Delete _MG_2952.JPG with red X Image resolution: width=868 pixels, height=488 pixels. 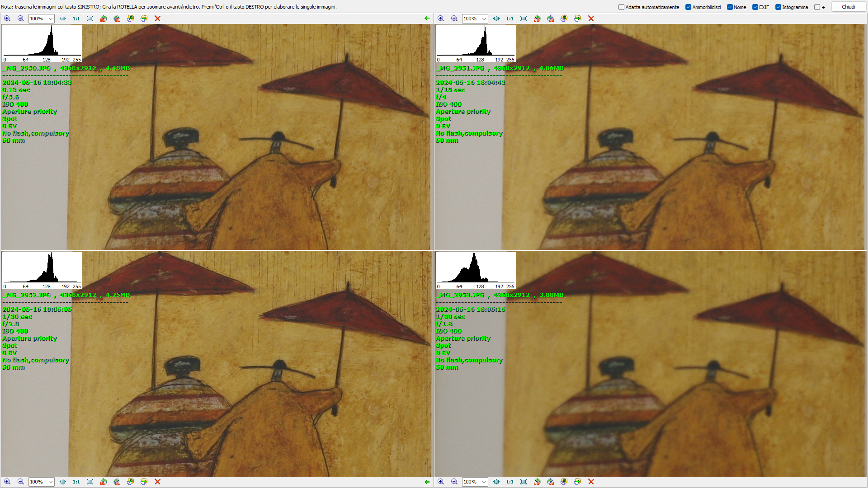click(x=158, y=482)
